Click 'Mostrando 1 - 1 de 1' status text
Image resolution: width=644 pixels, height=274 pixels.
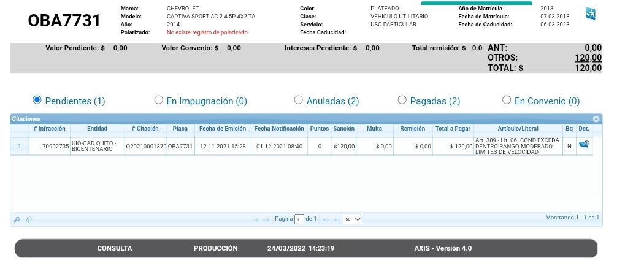point(572,218)
